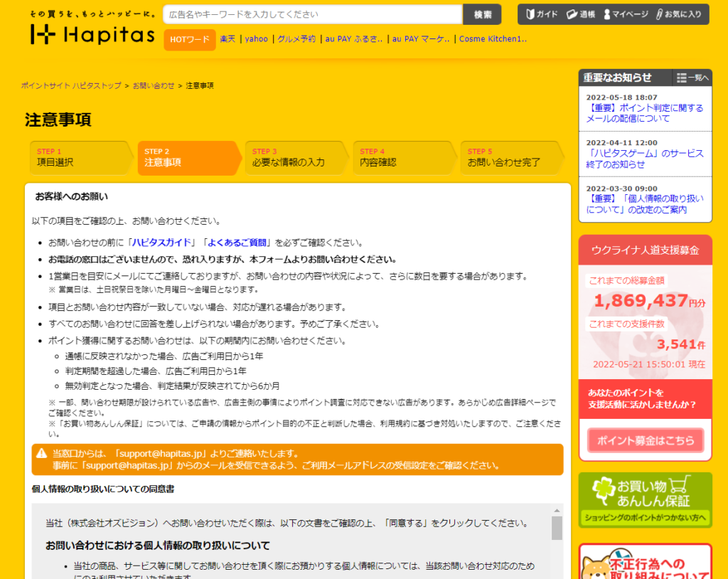
Task: Open the au PAY マーケ.. link
Action: pos(421,39)
